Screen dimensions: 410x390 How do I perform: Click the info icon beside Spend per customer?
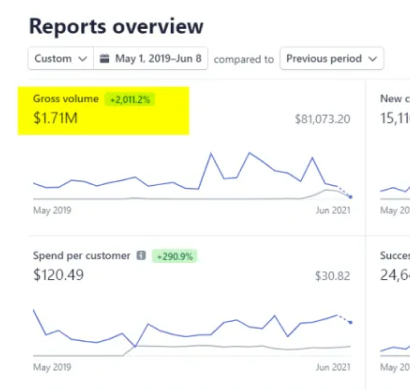pyautogui.click(x=141, y=256)
